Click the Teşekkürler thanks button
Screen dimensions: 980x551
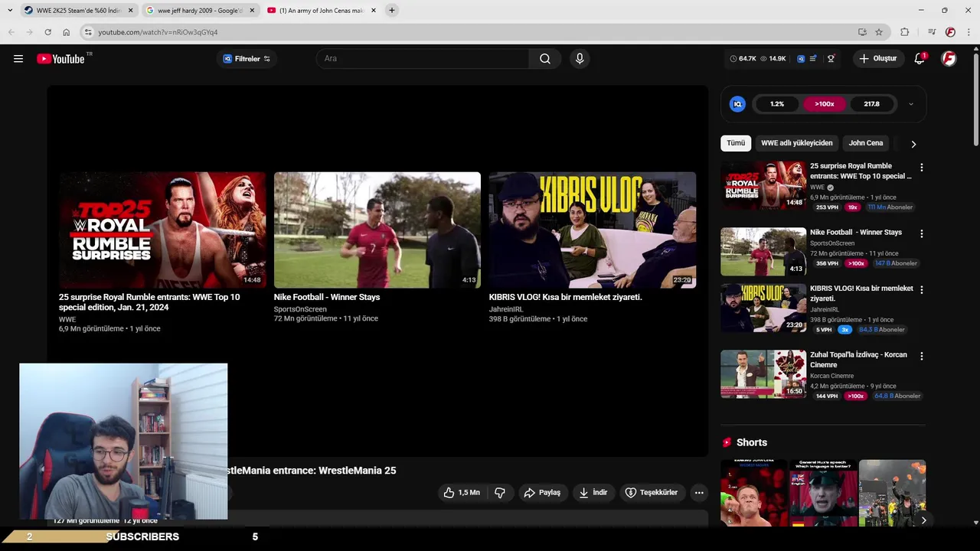(x=652, y=493)
